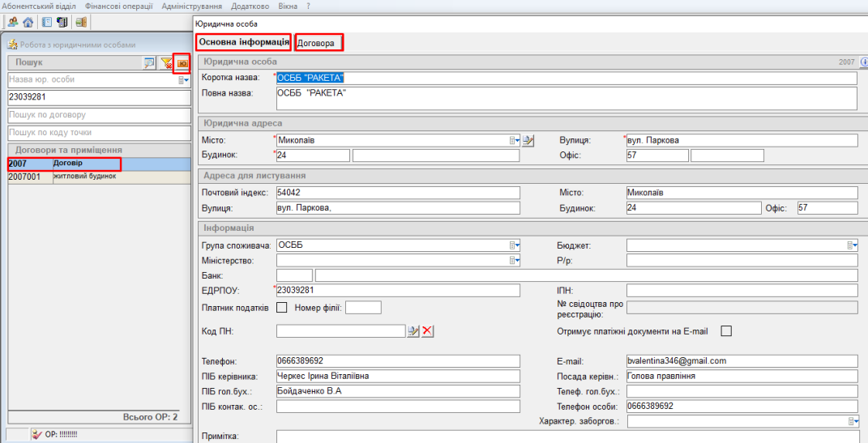
Task: Click the magnifier search icon in Пошук panel
Action: [149, 62]
